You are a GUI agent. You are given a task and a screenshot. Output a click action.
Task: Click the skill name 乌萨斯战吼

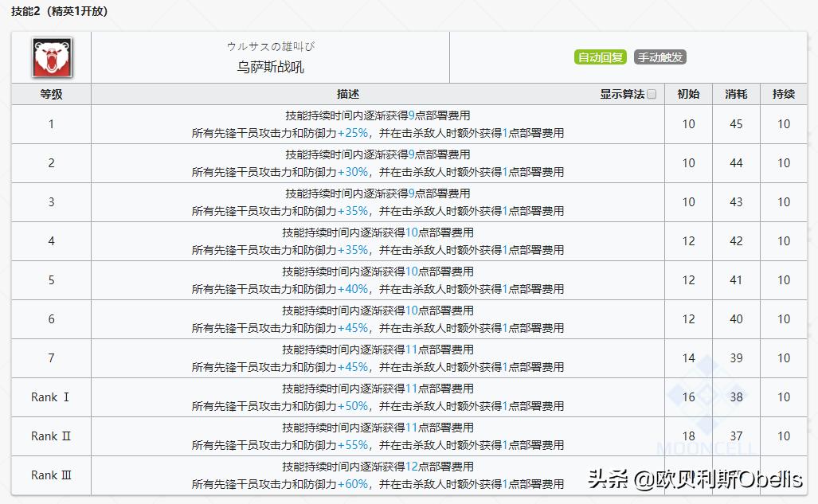269,68
